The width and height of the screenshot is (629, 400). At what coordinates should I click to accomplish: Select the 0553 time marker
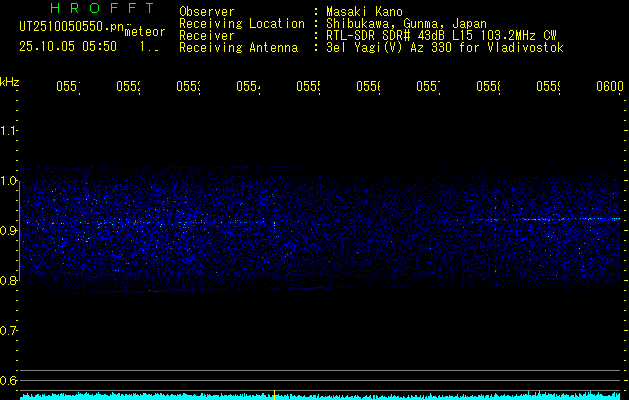pos(188,86)
